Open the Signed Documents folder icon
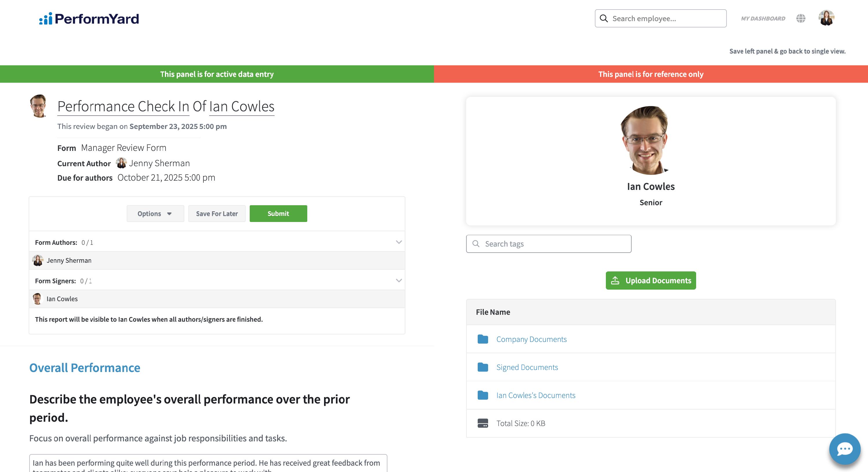The image size is (868, 472). (483, 367)
